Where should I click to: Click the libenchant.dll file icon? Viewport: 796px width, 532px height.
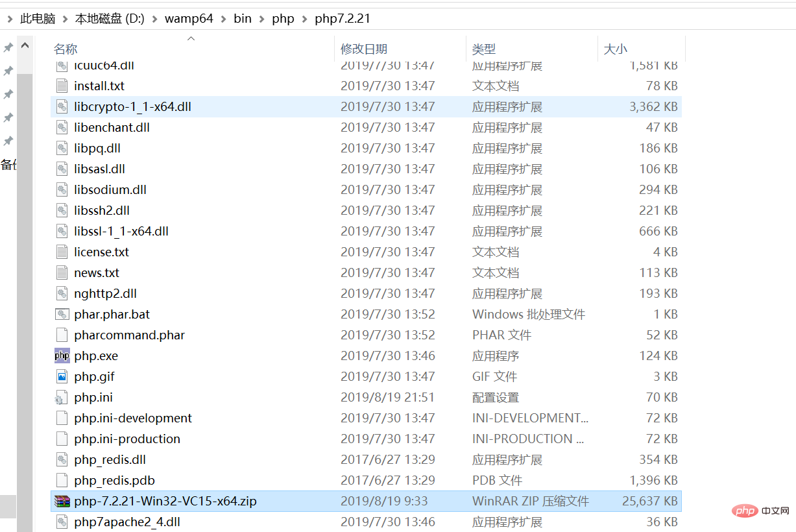click(x=62, y=127)
